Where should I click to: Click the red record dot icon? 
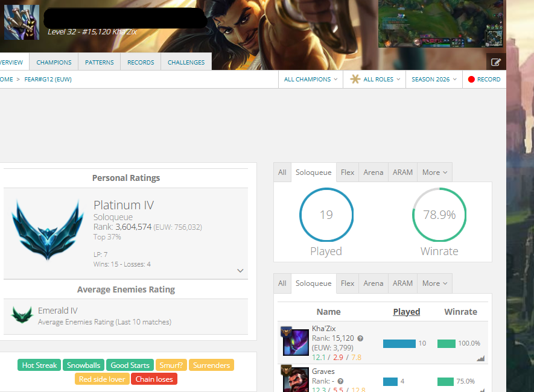click(471, 79)
